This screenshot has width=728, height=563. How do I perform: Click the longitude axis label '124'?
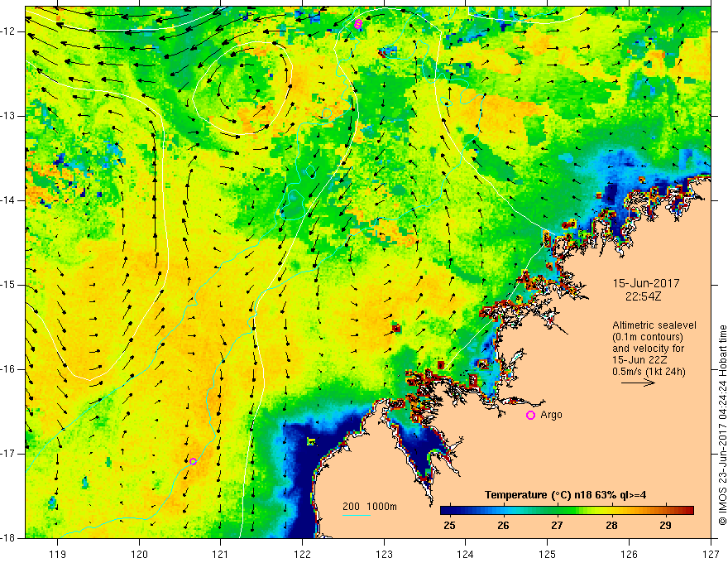pyautogui.click(x=466, y=554)
